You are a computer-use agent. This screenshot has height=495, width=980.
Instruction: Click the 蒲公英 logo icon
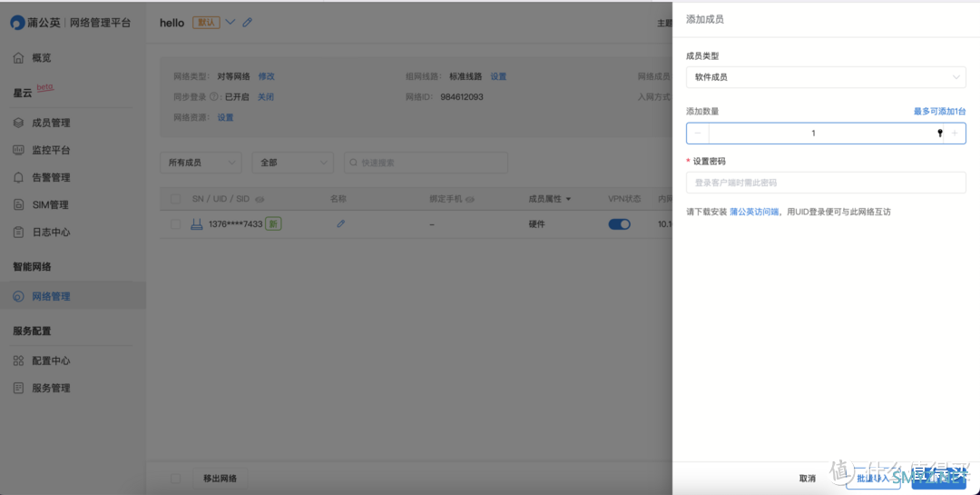[x=17, y=23]
